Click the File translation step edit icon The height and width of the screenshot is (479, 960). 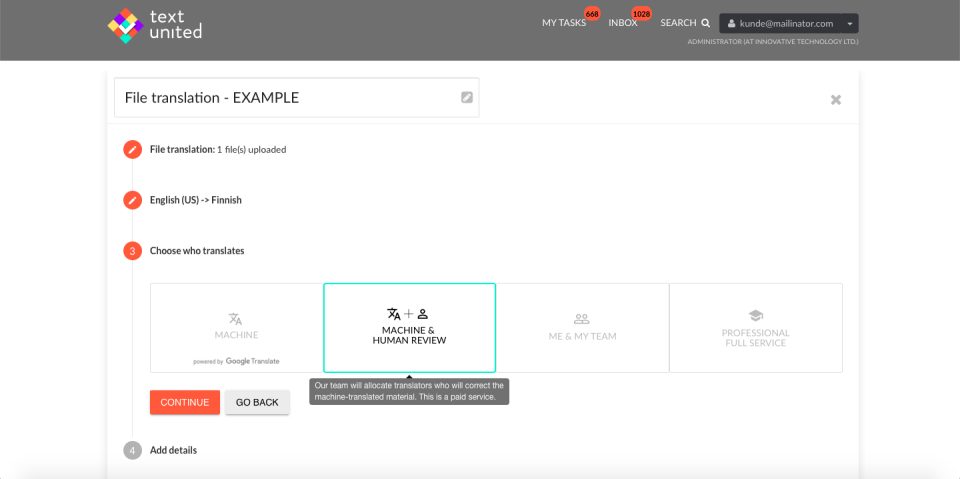132,149
